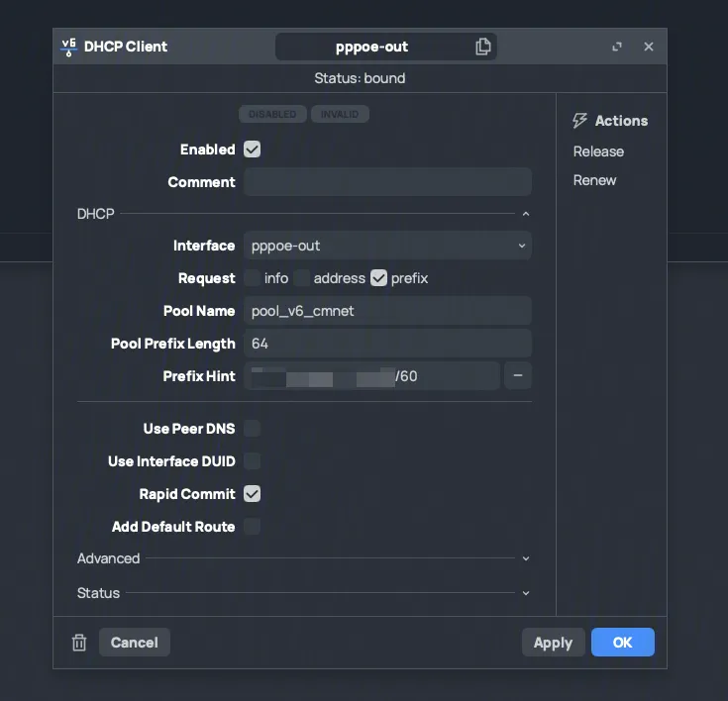Click the detach window icon
The height and width of the screenshot is (701, 728).
pyautogui.click(x=617, y=47)
